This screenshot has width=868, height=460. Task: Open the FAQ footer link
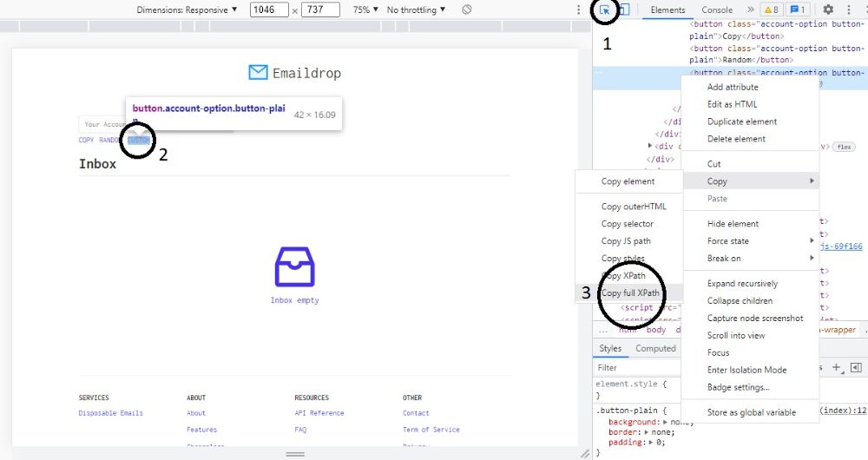coord(300,430)
